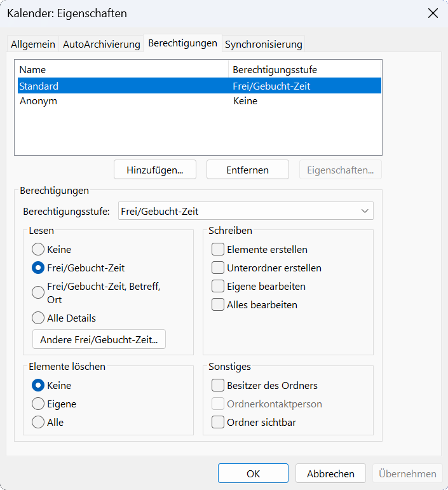The height and width of the screenshot is (490, 448).
Task: Enable the Ordner sichtbar checkbox
Action: (x=218, y=423)
